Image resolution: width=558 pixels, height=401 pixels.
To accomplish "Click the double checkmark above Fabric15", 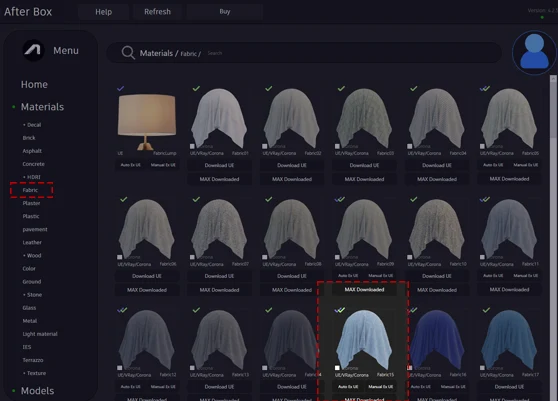I will coord(340,310).
